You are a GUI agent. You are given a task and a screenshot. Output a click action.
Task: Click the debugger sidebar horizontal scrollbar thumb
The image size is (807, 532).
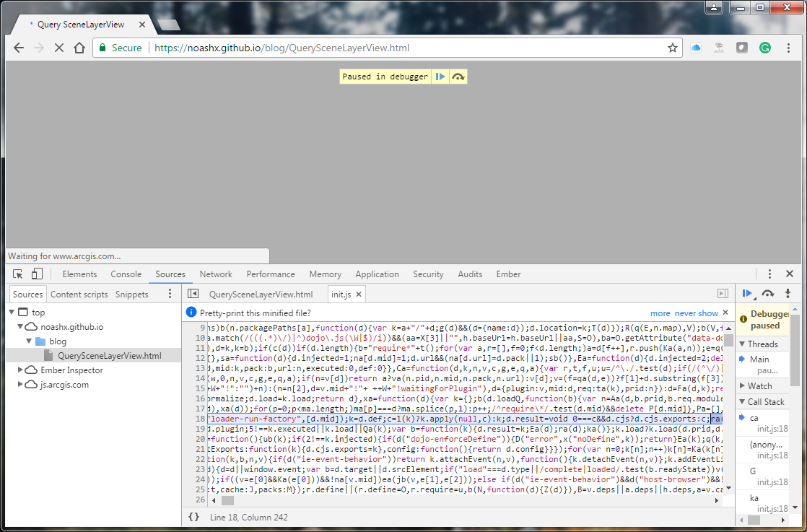tap(754, 520)
